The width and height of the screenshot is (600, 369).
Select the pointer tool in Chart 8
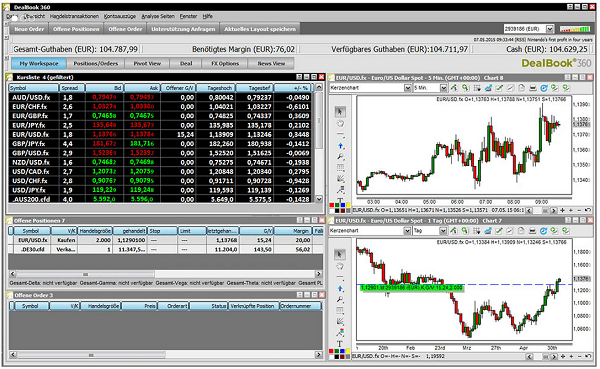pyautogui.click(x=339, y=112)
